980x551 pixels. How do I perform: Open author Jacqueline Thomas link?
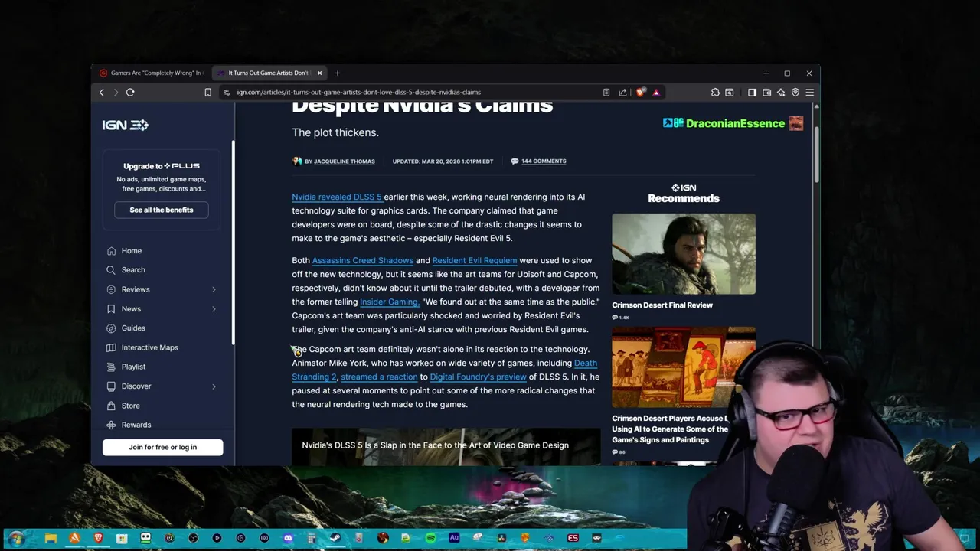(x=344, y=161)
